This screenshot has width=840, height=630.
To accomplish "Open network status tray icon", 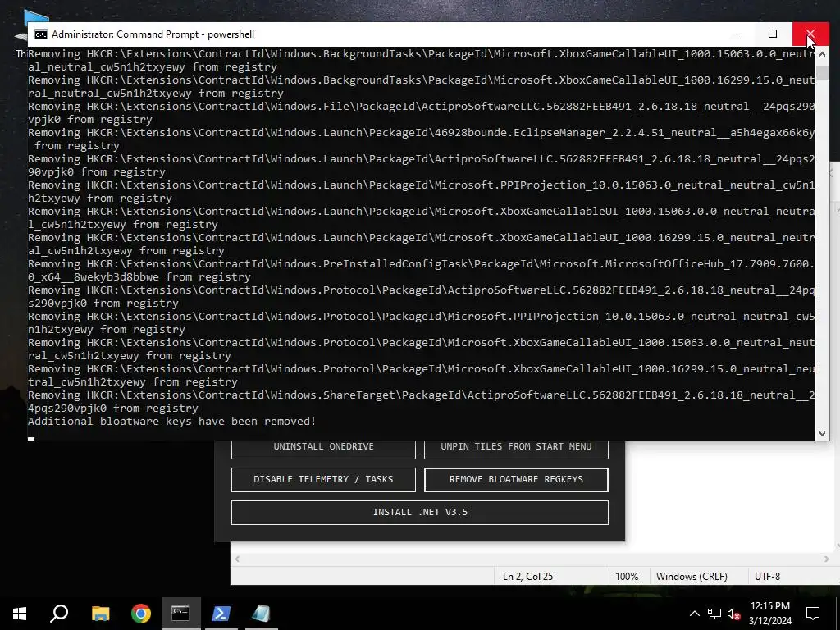I will pos(714,614).
